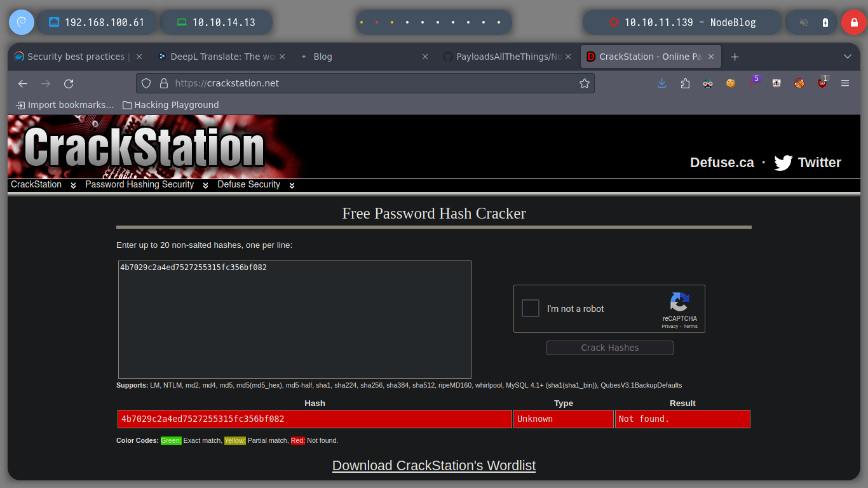Image resolution: width=868 pixels, height=488 pixels.
Task: Open uBlock Origin shield icon
Action: point(822,83)
